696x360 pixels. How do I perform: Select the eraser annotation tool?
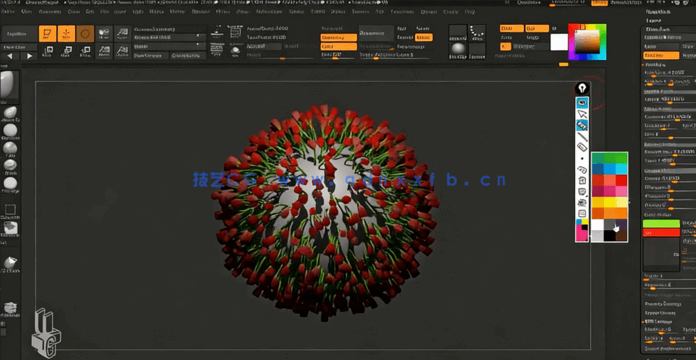[582, 147]
